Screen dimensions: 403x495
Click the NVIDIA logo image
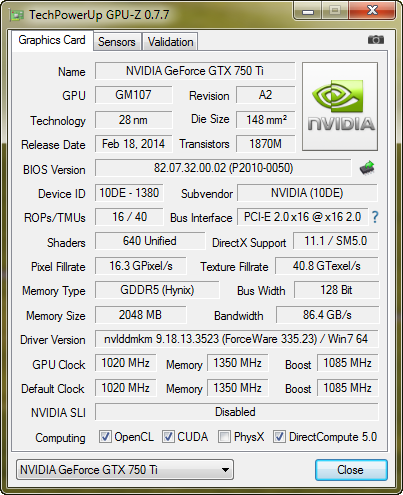[340, 106]
